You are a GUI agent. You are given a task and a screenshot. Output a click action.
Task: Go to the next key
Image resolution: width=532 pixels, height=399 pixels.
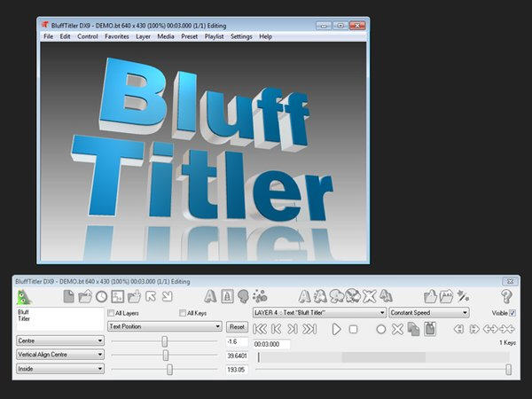point(293,329)
